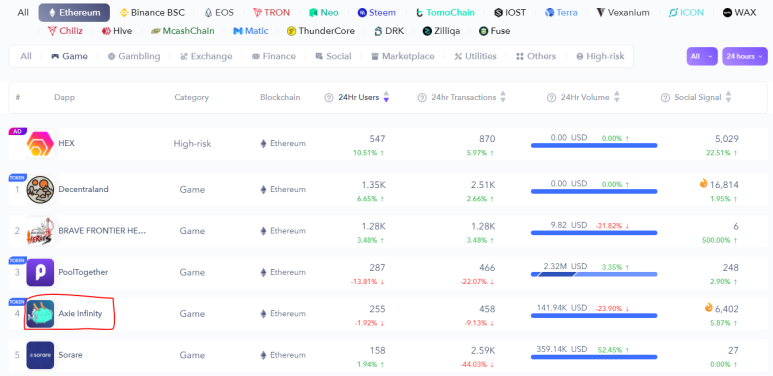The width and height of the screenshot is (773, 376).
Task: Click the Brave Frontier Heroes logo
Action: (40, 231)
